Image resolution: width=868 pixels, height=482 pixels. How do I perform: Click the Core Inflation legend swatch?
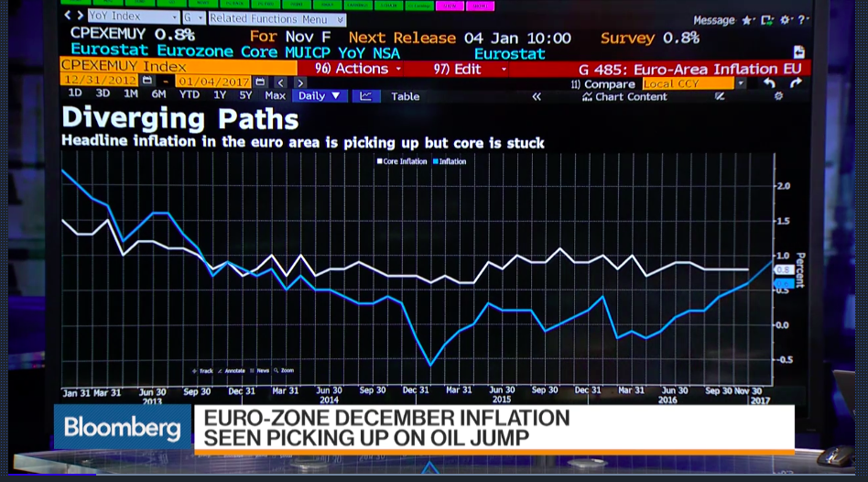(x=380, y=161)
